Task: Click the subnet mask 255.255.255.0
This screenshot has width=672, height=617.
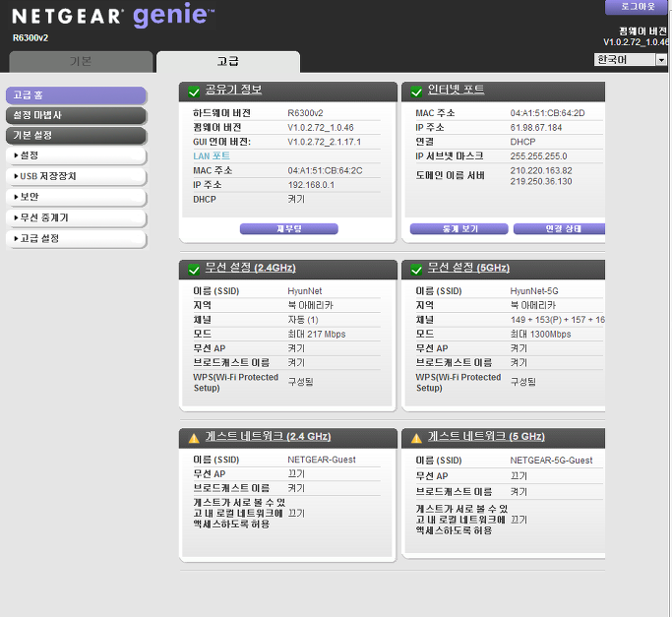Action: (x=539, y=156)
